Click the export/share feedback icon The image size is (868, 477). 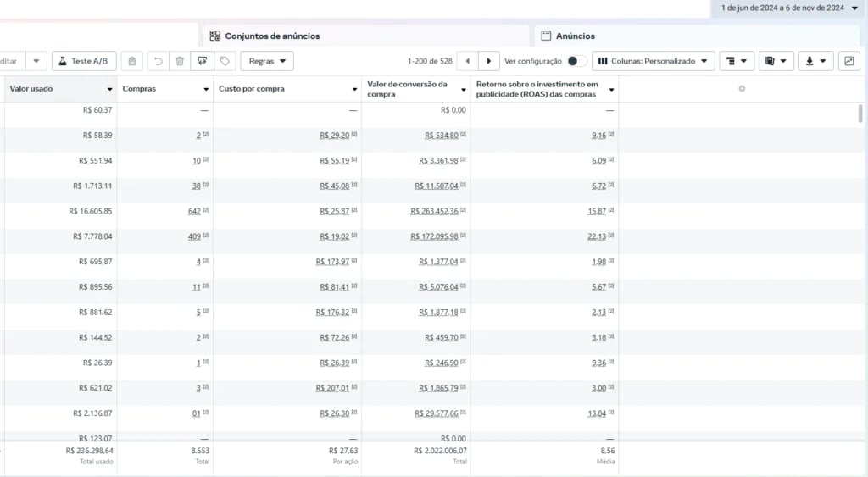[202, 61]
